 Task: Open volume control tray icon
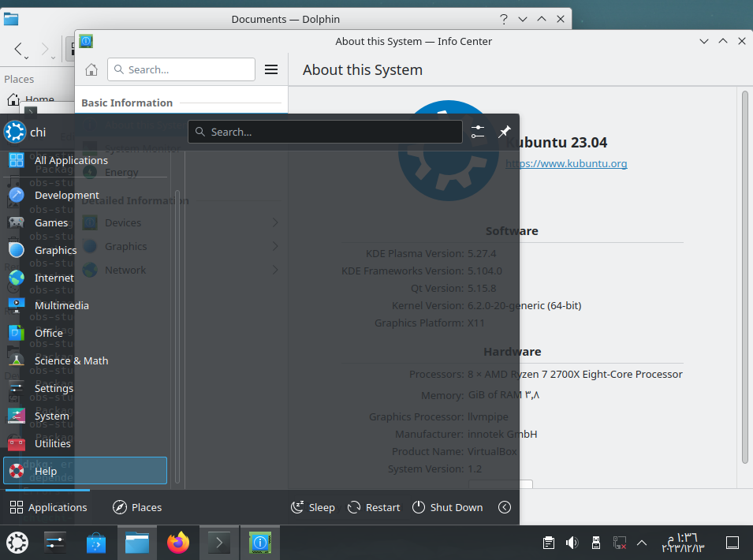click(572, 543)
